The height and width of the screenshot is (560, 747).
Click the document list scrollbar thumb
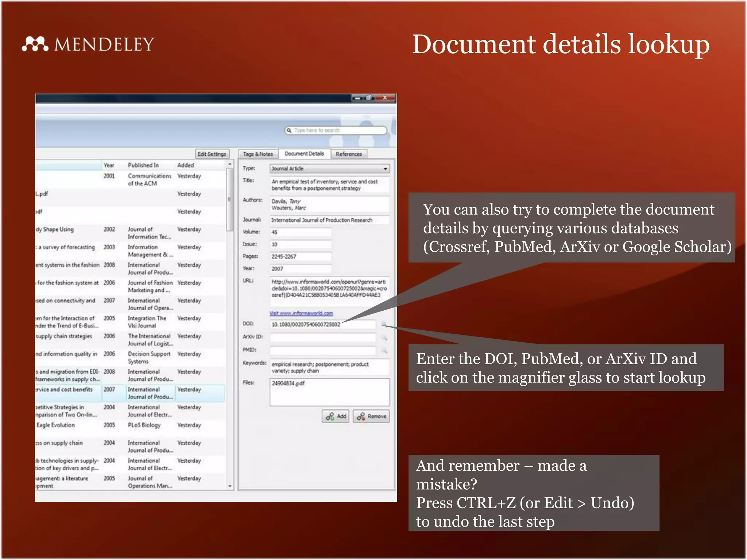[x=230, y=200]
